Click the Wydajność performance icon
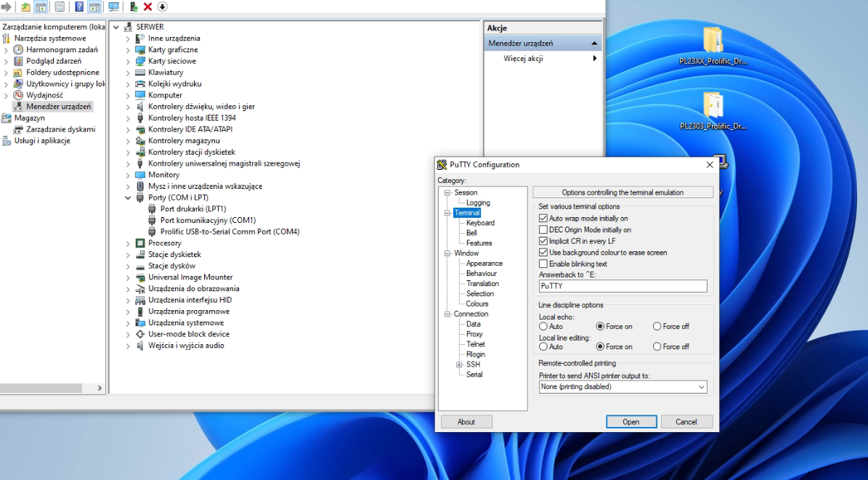The height and width of the screenshot is (480, 868). point(18,95)
